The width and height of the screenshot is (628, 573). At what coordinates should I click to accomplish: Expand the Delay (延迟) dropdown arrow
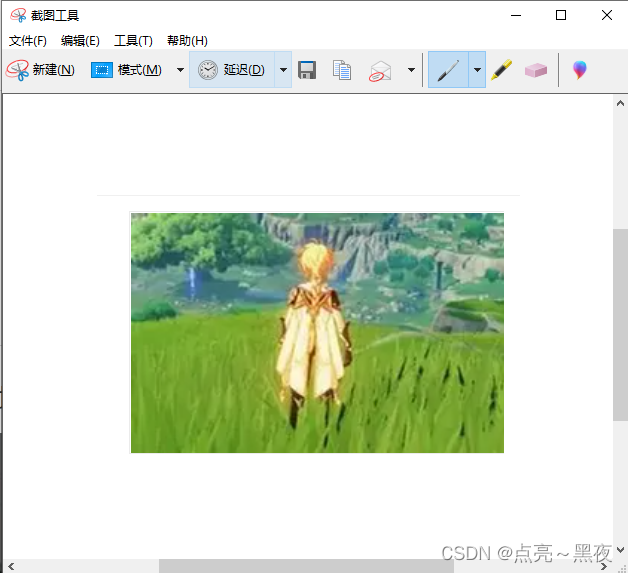click(283, 70)
